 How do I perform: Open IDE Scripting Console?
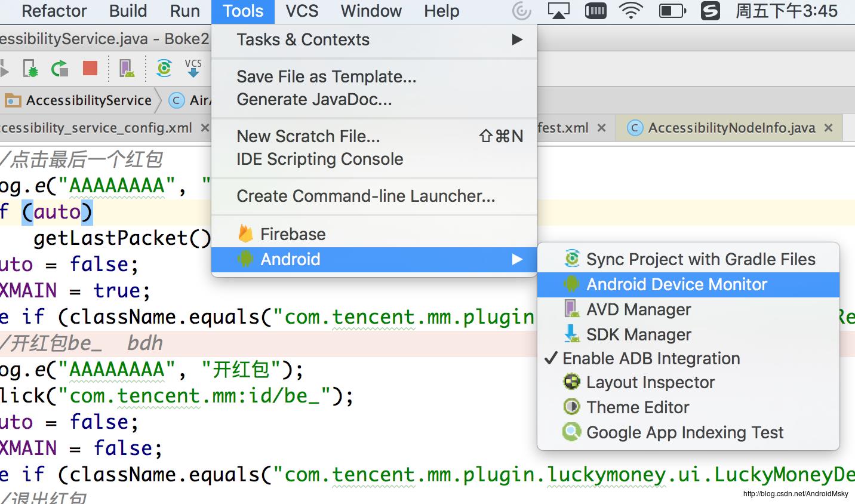tap(374, 159)
